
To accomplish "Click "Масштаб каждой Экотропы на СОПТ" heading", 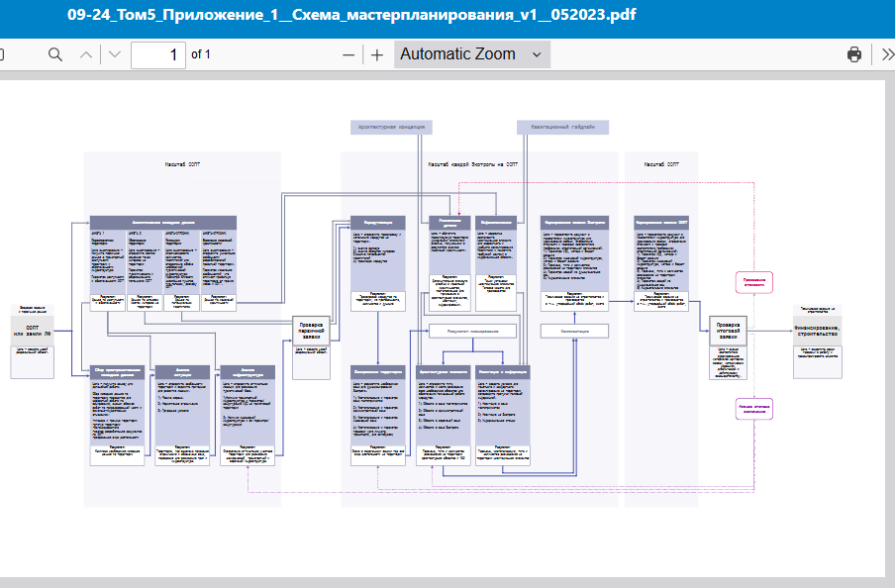I will [x=472, y=164].
